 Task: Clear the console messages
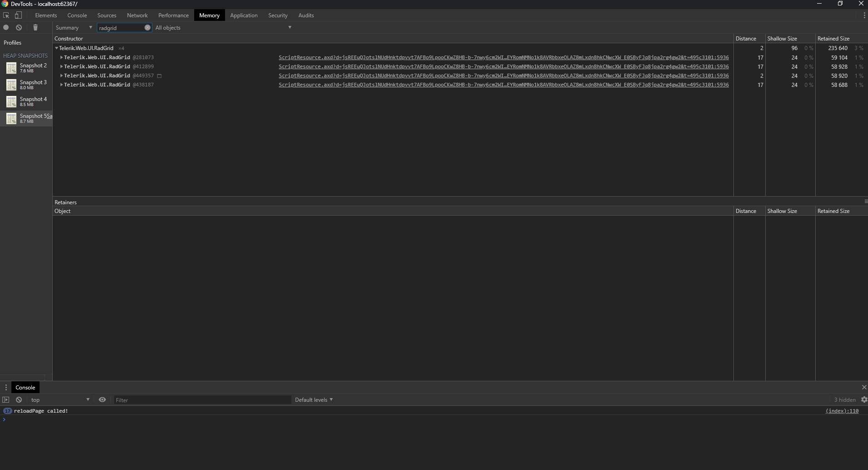(19, 400)
